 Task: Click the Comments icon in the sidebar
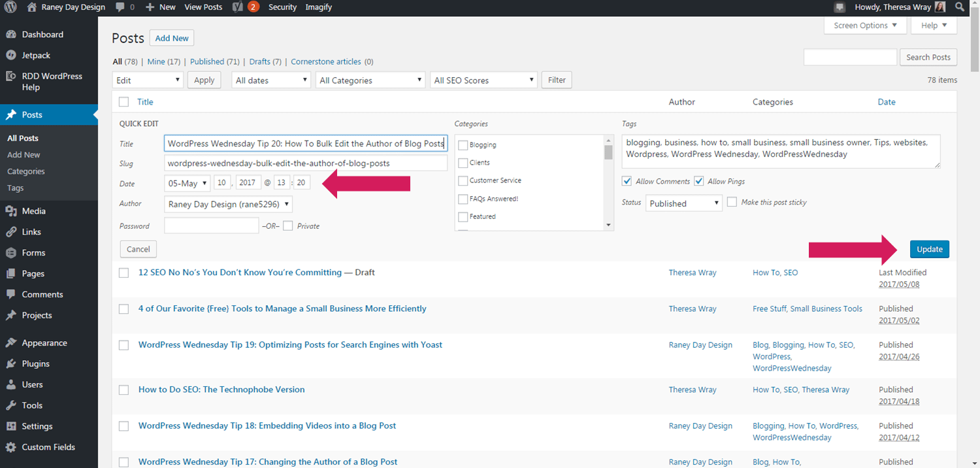(x=11, y=295)
